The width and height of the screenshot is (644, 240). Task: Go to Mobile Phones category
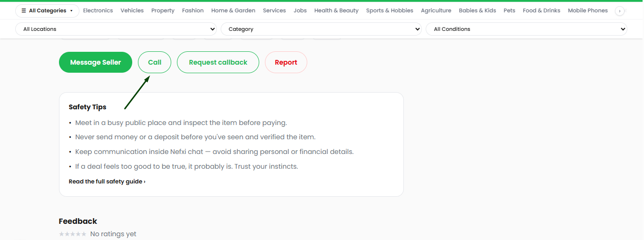pyautogui.click(x=588, y=10)
